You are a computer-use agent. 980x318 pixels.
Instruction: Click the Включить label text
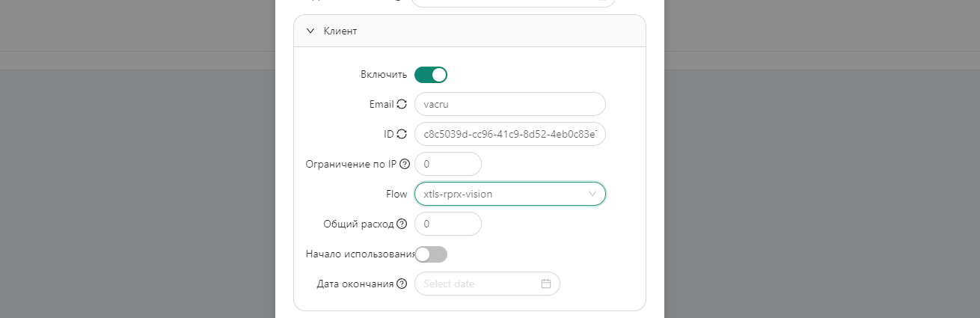(x=384, y=75)
